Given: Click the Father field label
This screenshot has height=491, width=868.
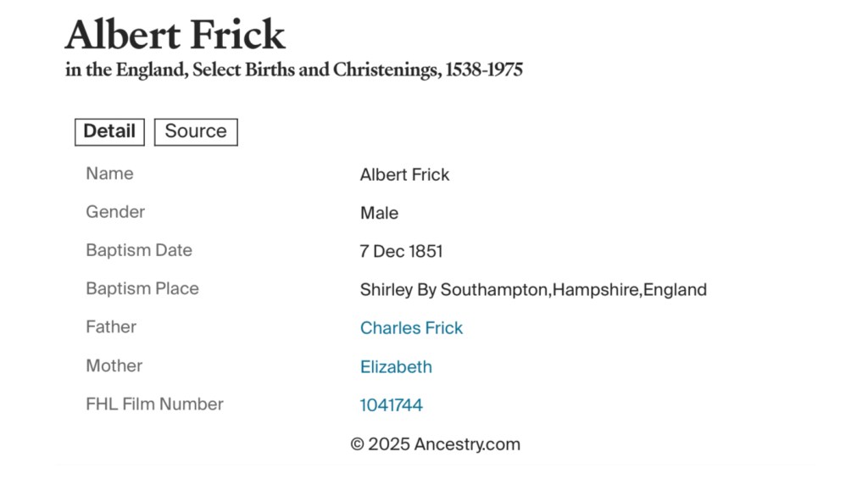Looking at the screenshot, I should 111,326.
